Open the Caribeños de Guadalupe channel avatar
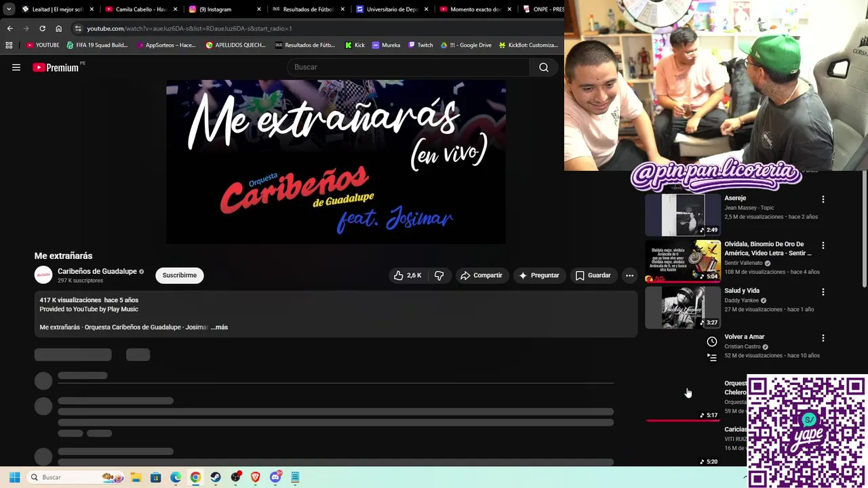 tap(43, 275)
